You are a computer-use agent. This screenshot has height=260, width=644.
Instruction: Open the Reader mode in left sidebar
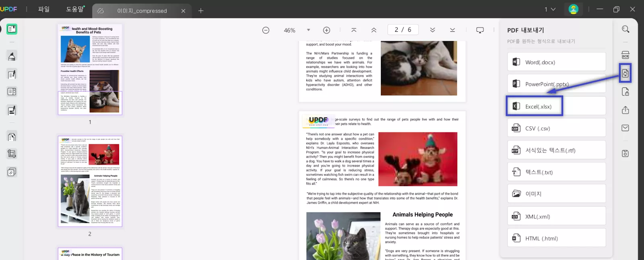pyautogui.click(x=12, y=29)
